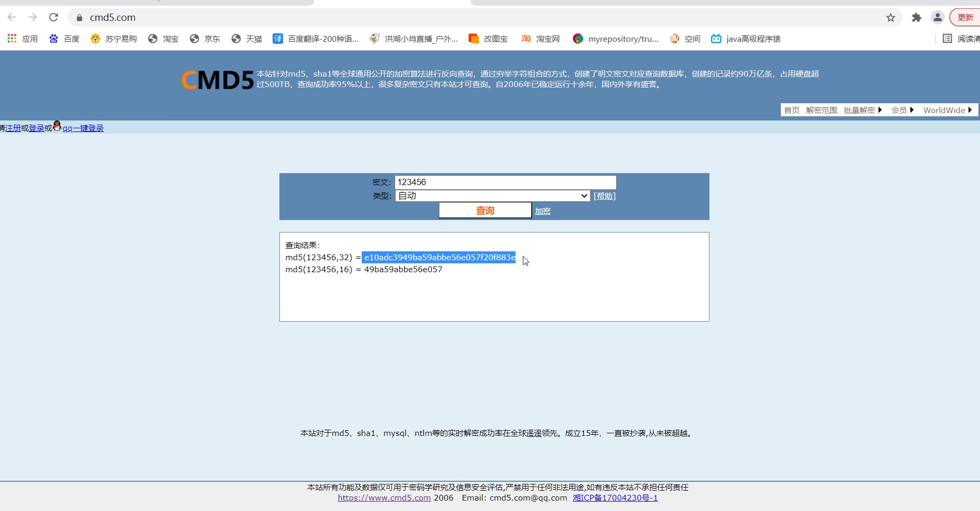Screen dimensions: 980x511
Task: Expand the WorldWide menu
Action: coord(948,110)
